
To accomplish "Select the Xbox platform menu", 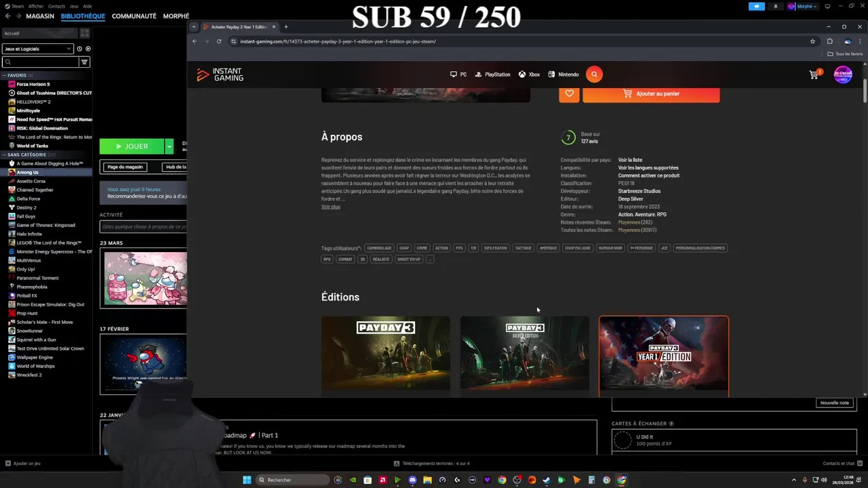I will [530, 75].
